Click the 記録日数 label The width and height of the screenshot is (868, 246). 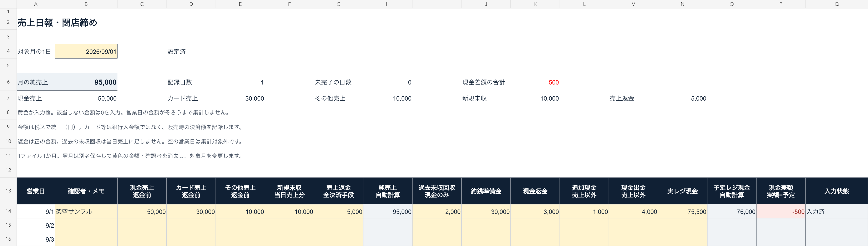coord(180,82)
